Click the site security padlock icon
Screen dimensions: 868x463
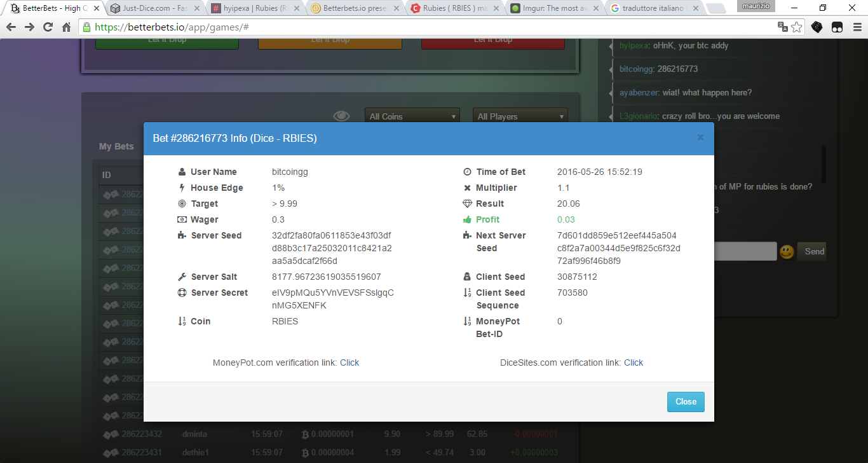tap(87, 27)
